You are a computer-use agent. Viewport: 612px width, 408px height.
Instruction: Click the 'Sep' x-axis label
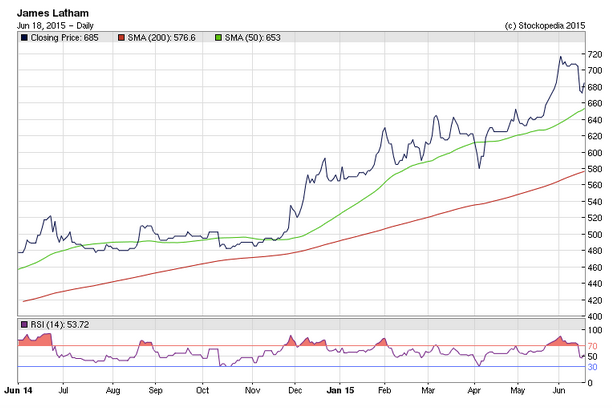pyautogui.click(x=155, y=390)
